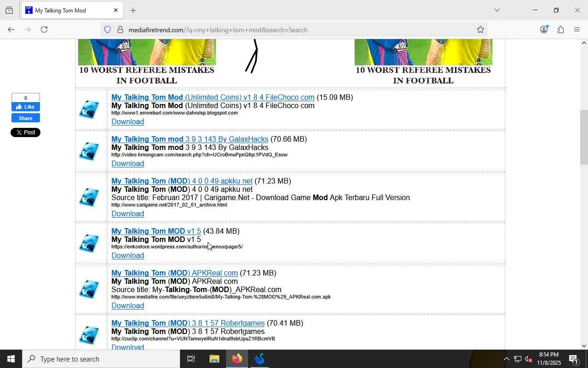
Task: Open My Talking Tom Mod Unlimited Coins link
Action: [x=213, y=98]
